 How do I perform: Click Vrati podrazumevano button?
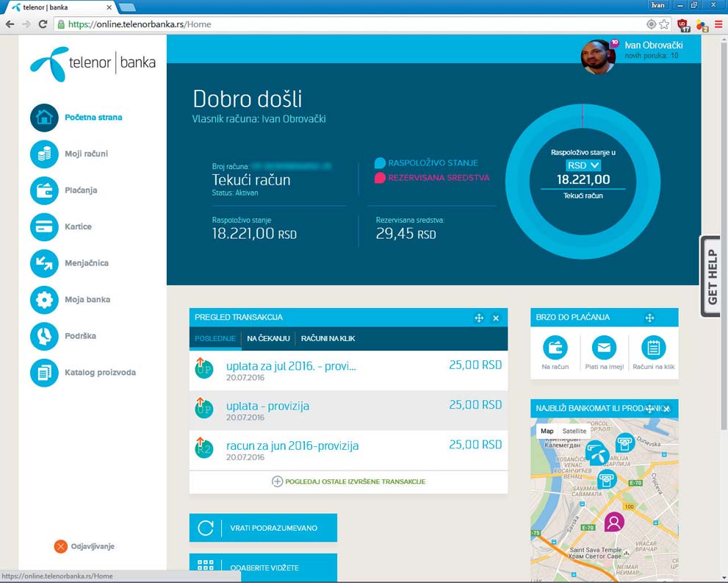click(x=263, y=528)
